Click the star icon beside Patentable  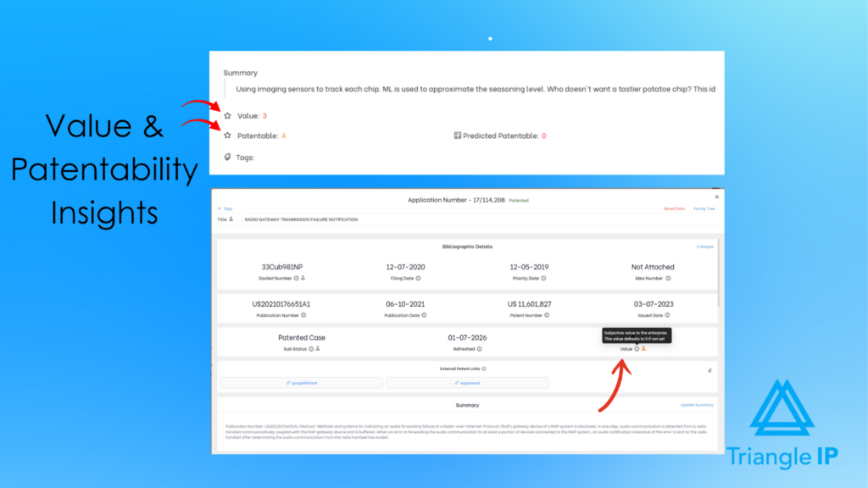pos(226,135)
